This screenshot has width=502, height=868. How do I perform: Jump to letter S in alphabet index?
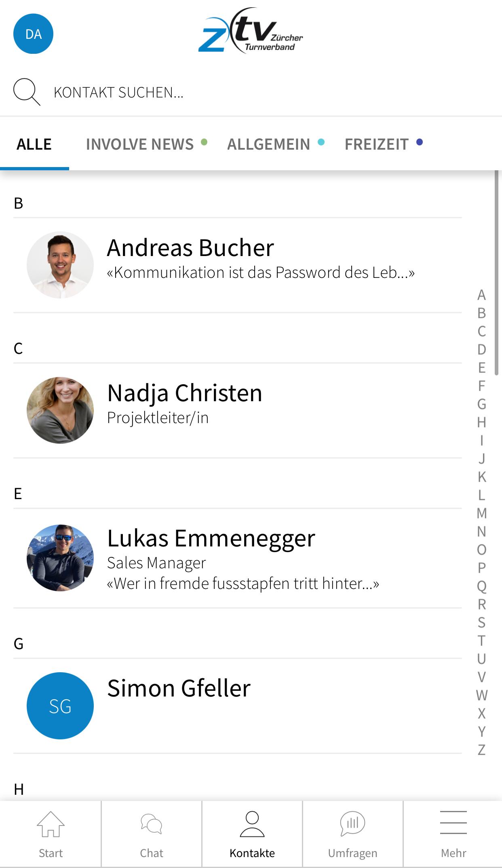481,622
